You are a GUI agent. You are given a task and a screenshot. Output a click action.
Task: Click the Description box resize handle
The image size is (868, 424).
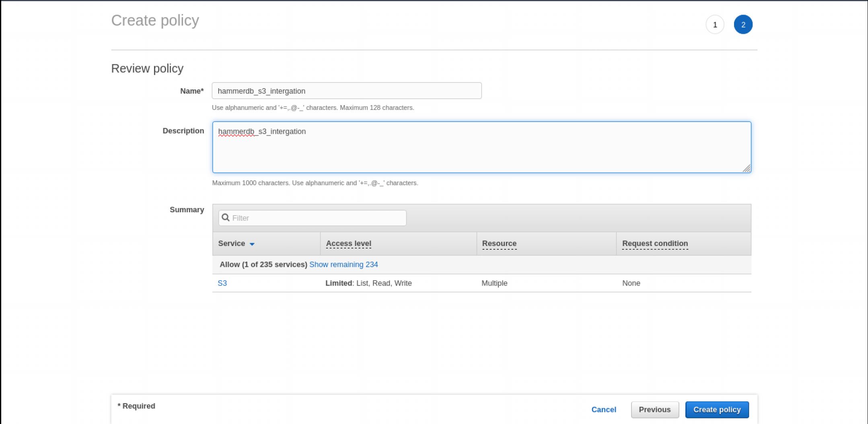pos(747,169)
